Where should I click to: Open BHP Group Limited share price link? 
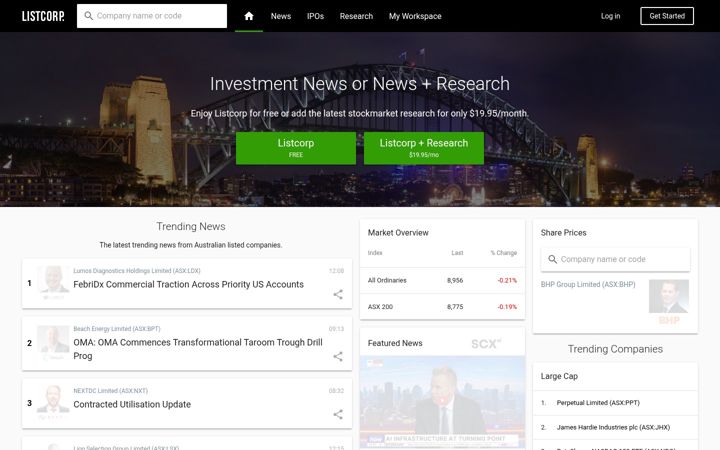pyautogui.click(x=588, y=285)
